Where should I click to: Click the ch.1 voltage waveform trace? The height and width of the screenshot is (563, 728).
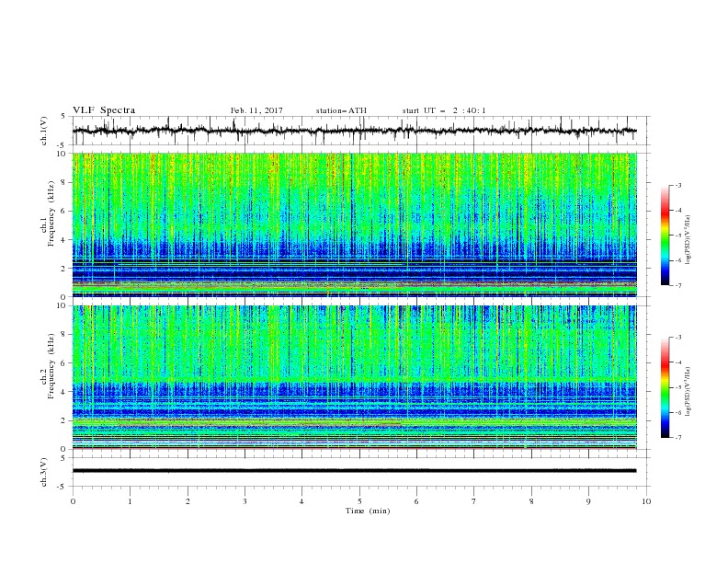pos(355,131)
